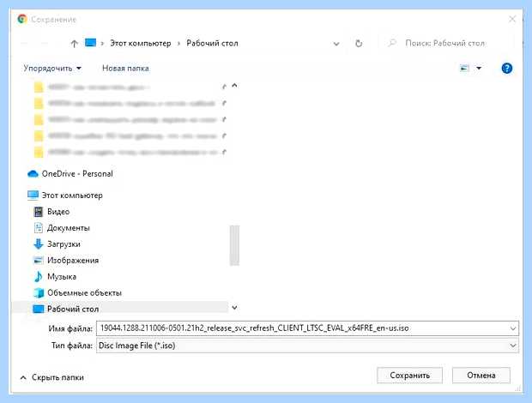Open Музыка in navigation tree
The height and width of the screenshot is (403, 532).
click(62, 277)
